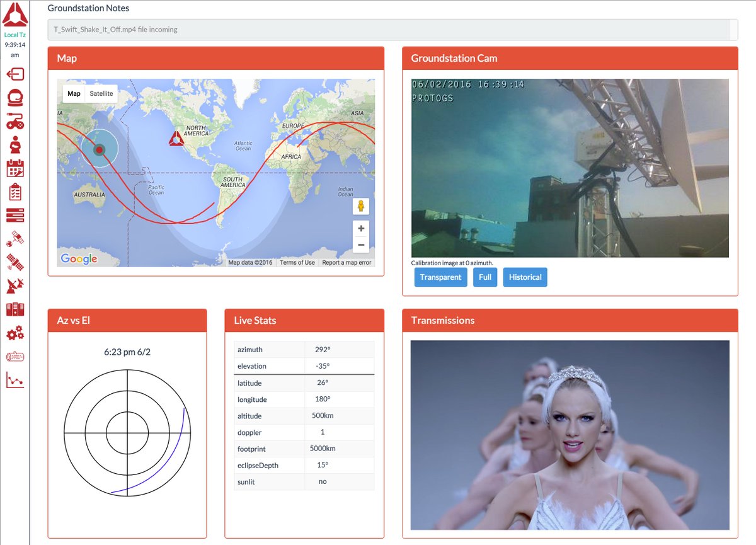Click the Map data ©2016 text
The width and height of the screenshot is (756, 545).
click(x=250, y=263)
